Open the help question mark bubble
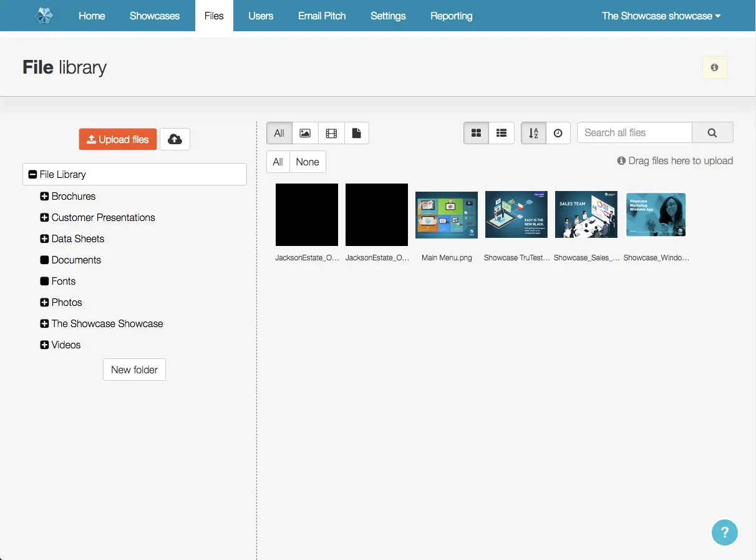The height and width of the screenshot is (560, 756). 724,533
